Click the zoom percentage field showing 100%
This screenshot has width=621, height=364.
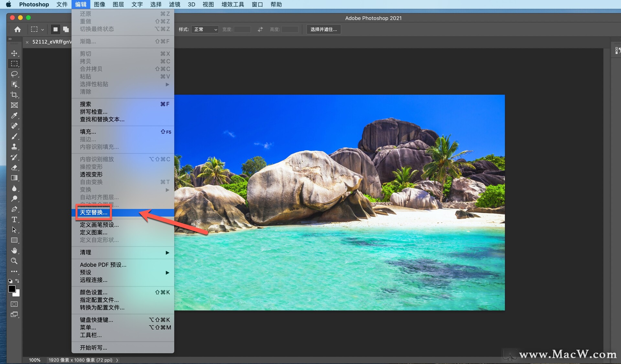(35, 360)
